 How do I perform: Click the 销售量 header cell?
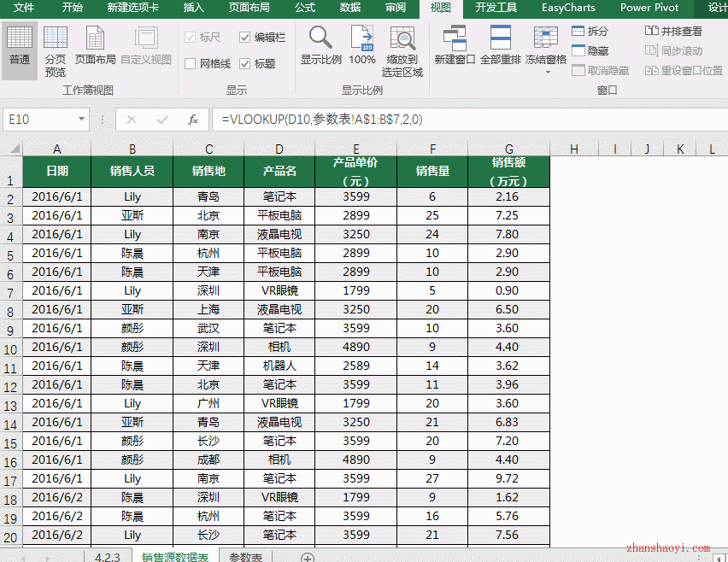tap(432, 171)
